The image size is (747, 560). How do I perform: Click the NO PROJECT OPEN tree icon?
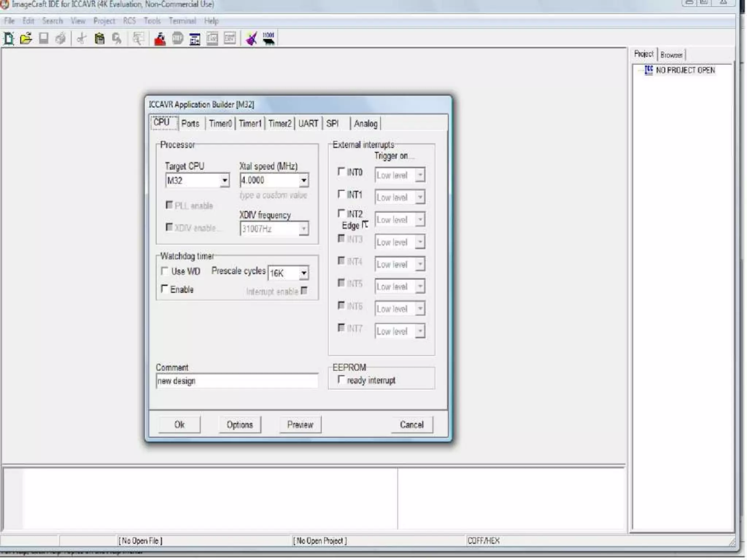649,70
